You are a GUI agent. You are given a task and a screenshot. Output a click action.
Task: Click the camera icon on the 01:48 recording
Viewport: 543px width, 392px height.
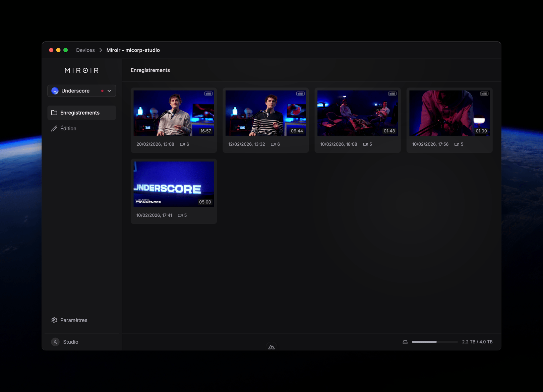pyautogui.click(x=365, y=144)
